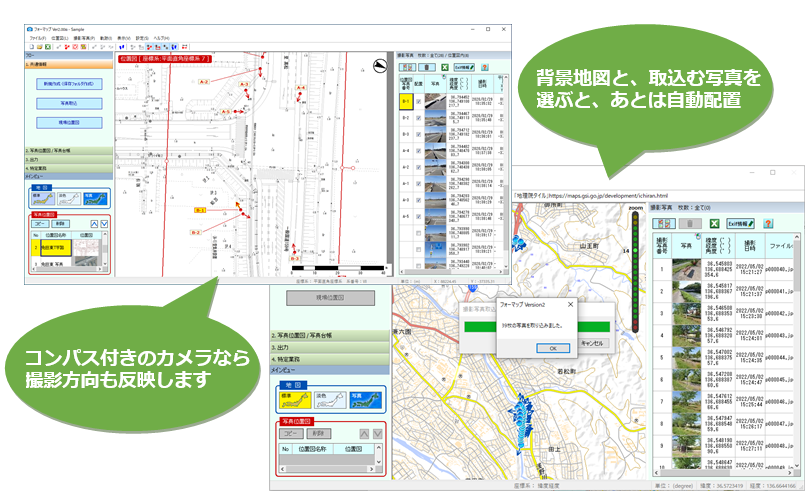Click the new file icon in Sample window toolbar

(32, 47)
